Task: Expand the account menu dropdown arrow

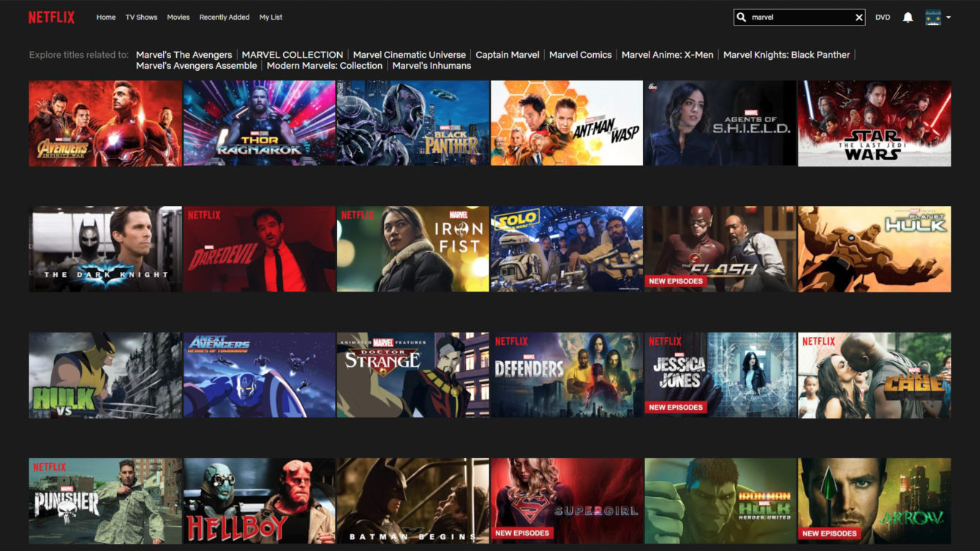Action: [949, 16]
